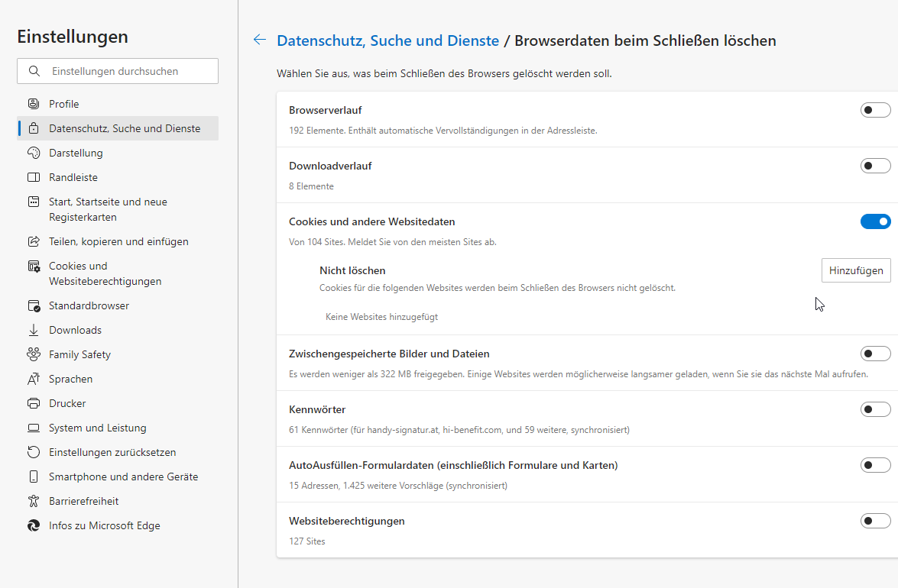Select Einstellungen zurücksetzen in the sidebar
Viewport: 898px width, 588px height.
[112, 452]
